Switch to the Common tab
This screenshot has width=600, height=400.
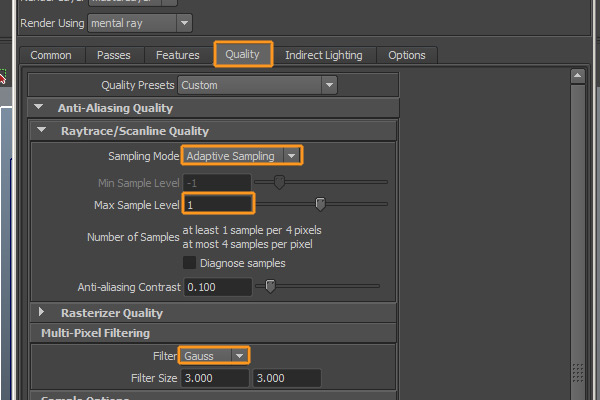(51, 55)
